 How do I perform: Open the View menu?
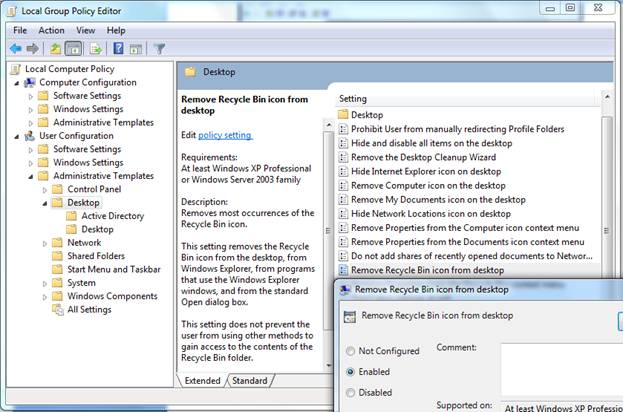[85, 31]
